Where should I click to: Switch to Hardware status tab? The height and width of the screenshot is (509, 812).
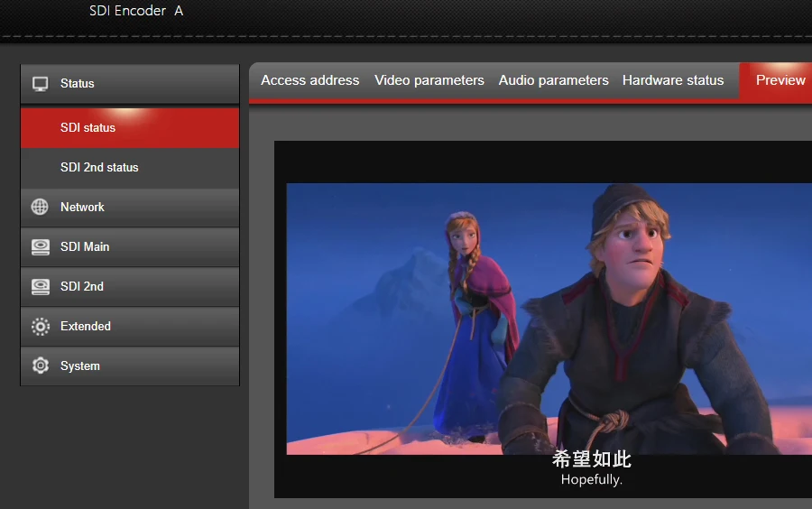[x=673, y=80]
